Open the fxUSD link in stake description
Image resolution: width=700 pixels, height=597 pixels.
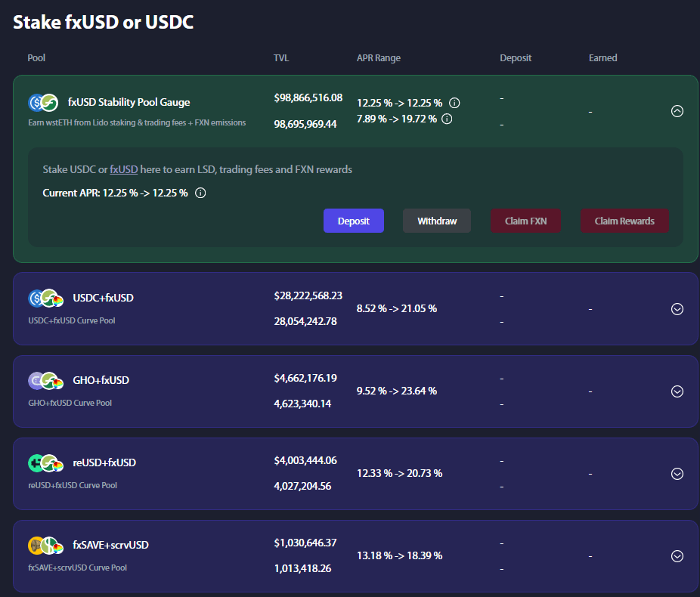[124, 169]
